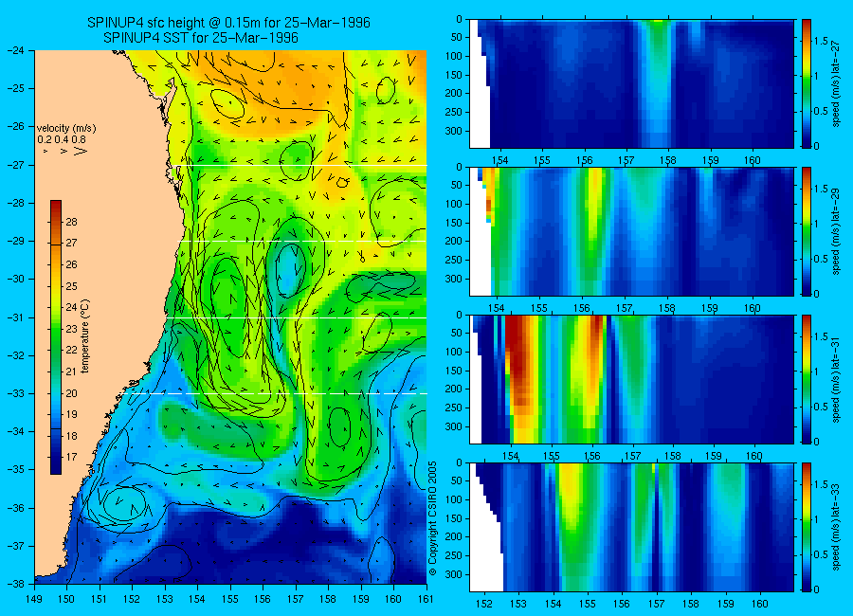This screenshot has height=616, width=853.
Task: Click the 'speed (m/s) lat=-33' label
Action: click(x=837, y=527)
